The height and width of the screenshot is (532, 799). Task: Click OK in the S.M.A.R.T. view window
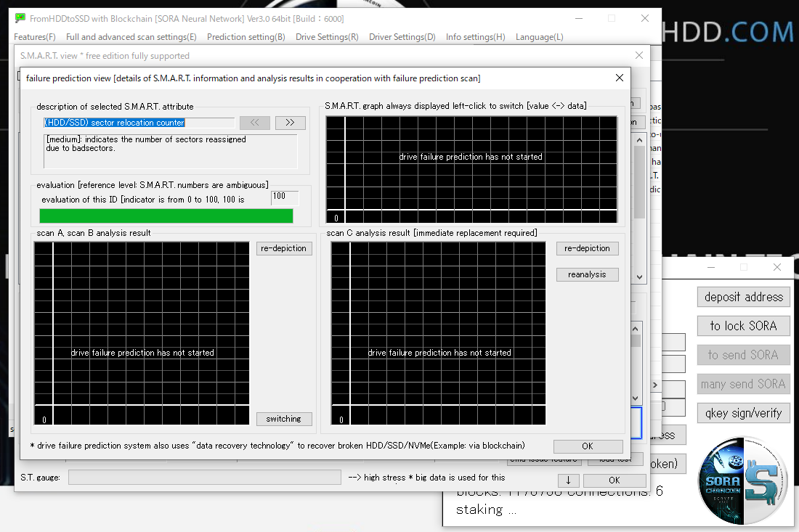click(x=615, y=480)
